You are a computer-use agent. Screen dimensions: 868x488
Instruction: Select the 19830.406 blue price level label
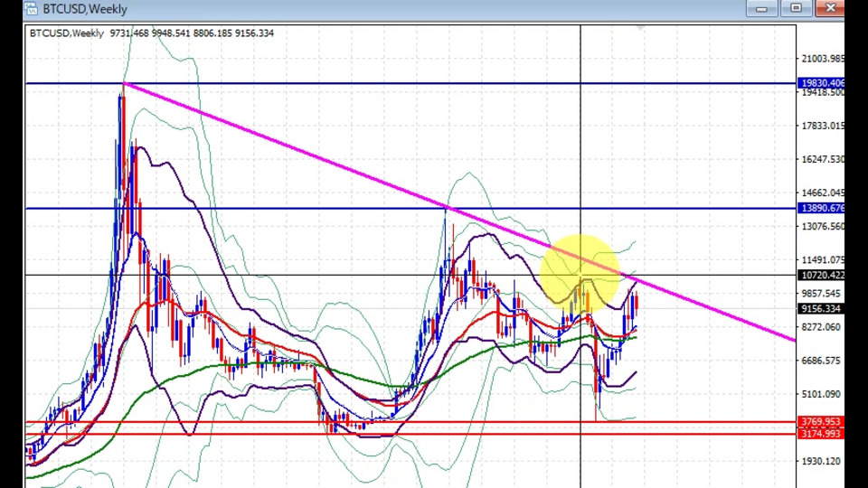coord(821,83)
